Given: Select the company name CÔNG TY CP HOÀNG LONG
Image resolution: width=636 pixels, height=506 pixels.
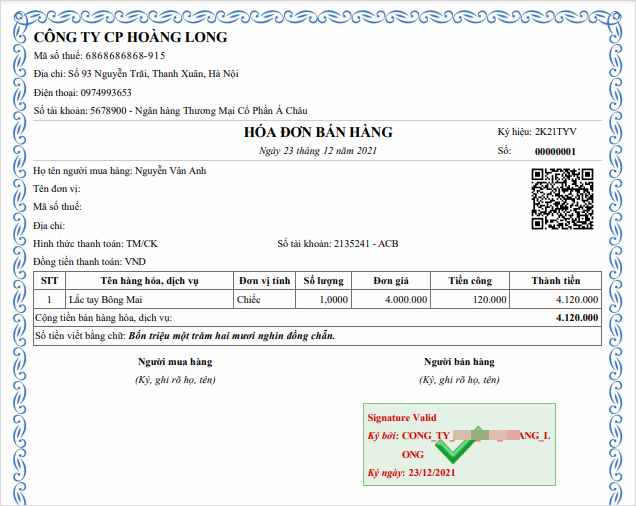Looking at the screenshot, I should coord(130,37).
